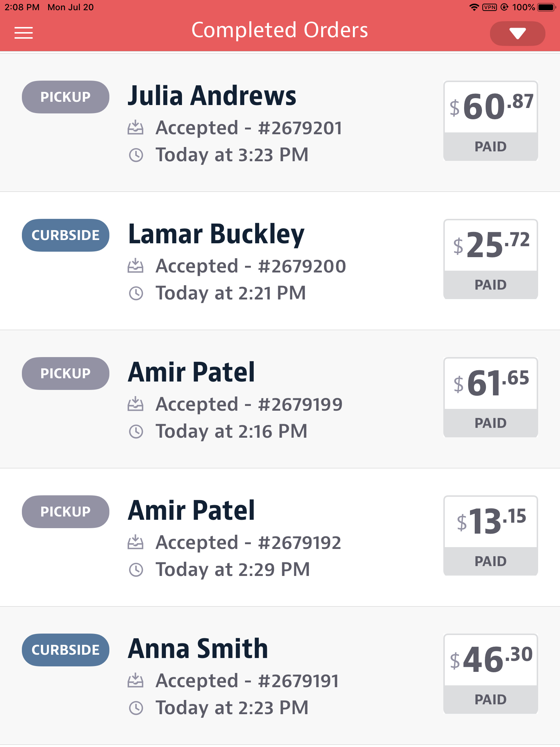Click the inbox icon for order #2679201
560x747 pixels.
pos(136,128)
